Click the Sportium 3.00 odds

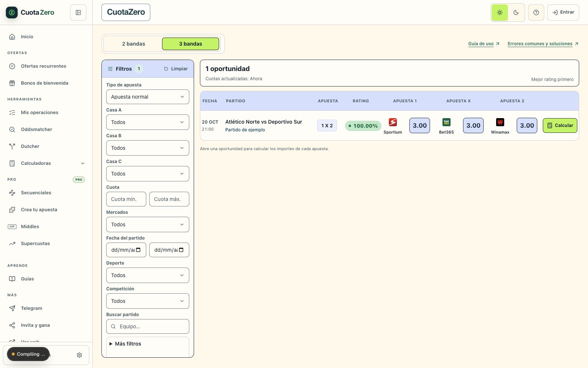click(420, 125)
